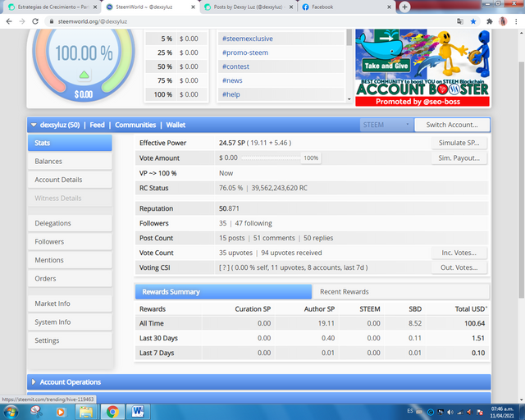Image resolution: width=525 pixels, height=420 pixels.
Task: Open the Account Booster promoted banner
Action: 422,67
